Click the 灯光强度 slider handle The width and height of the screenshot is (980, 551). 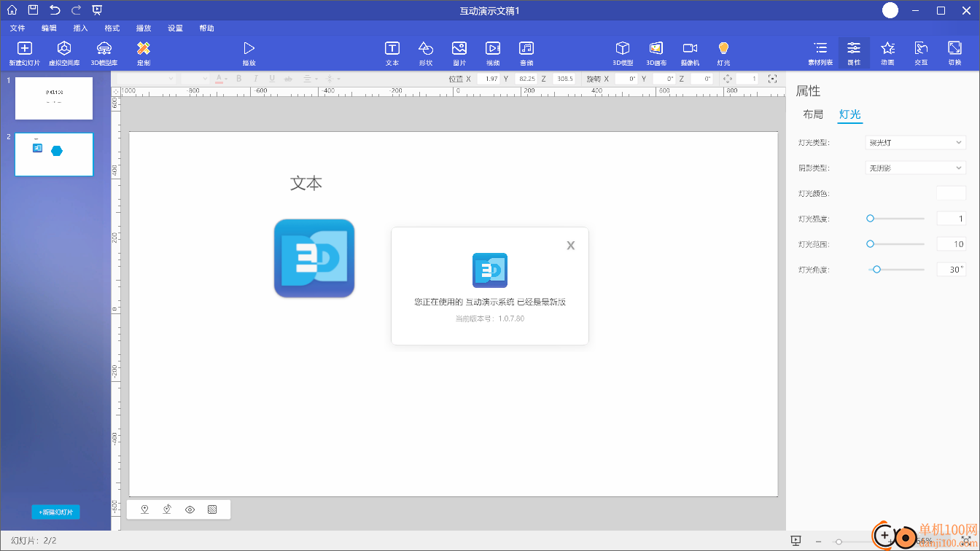coord(870,219)
